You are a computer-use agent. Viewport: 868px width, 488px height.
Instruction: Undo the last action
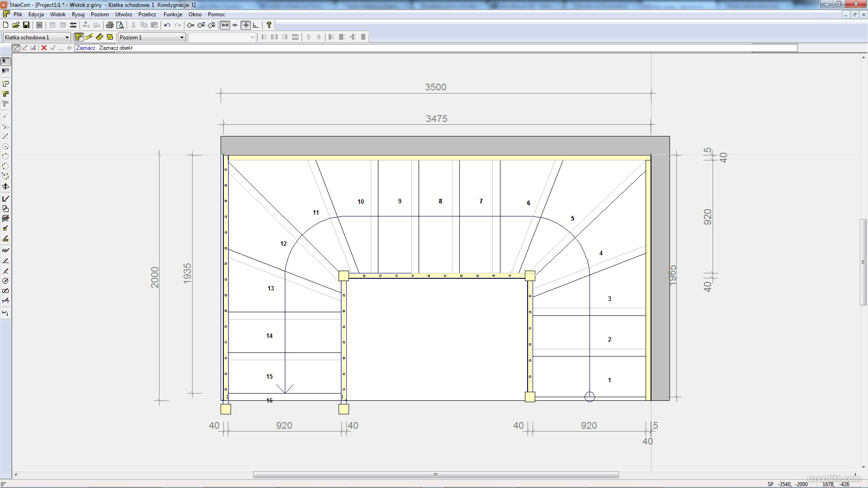(167, 25)
